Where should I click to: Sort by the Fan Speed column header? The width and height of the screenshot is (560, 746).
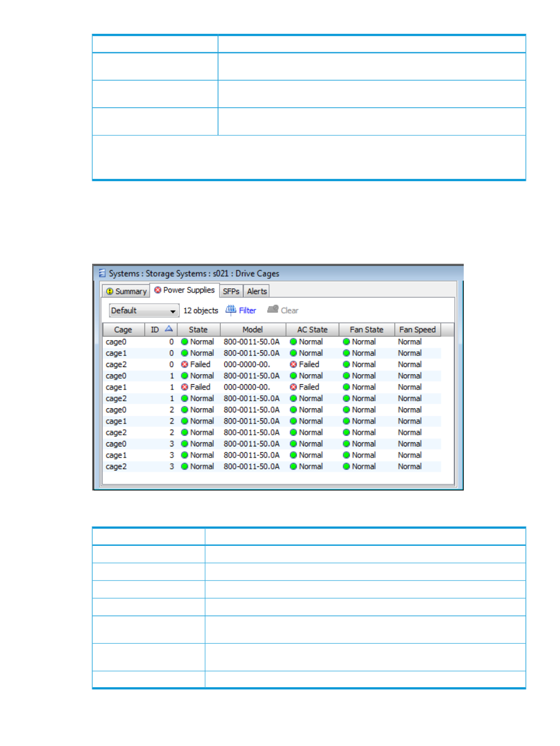pyautogui.click(x=417, y=330)
